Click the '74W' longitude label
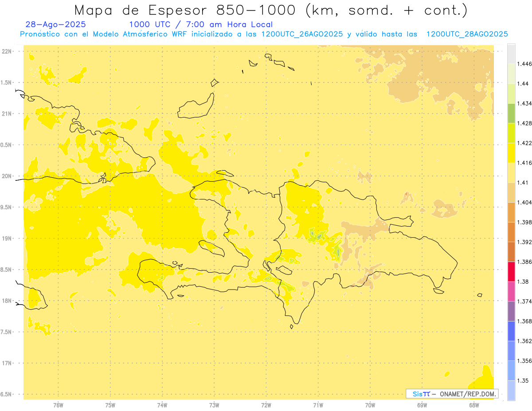This screenshot has height=411, width=532. (162, 406)
